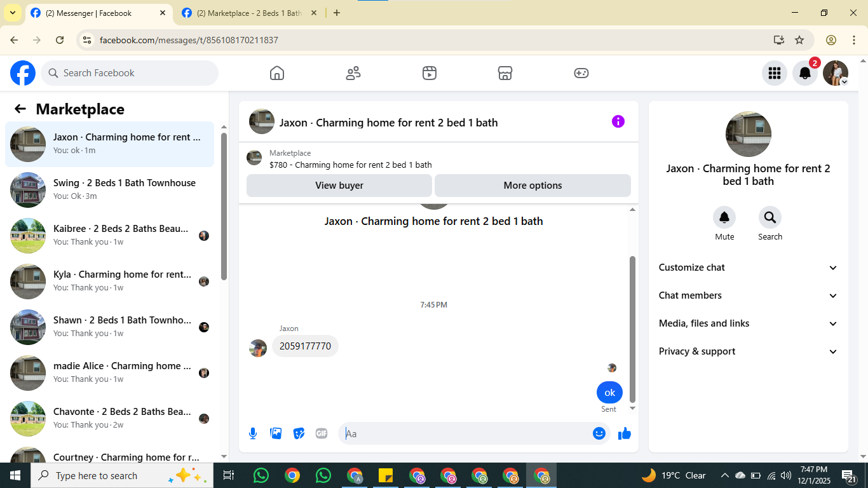Show hidden system tray icons
This screenshot has width=868, height=488.
(724, 475)
